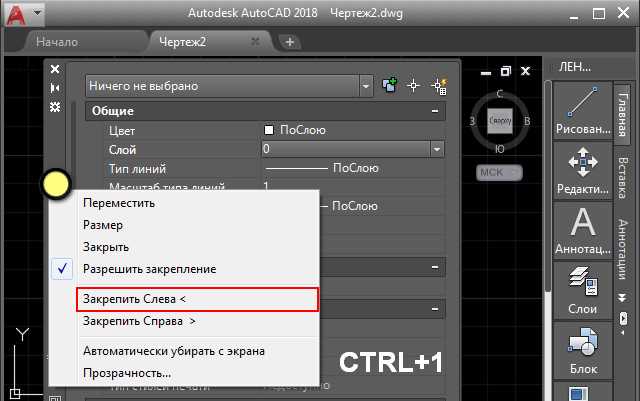Open the Редакти... modify panel
Screen dimensions: 640x401
[x=583, y=171]
